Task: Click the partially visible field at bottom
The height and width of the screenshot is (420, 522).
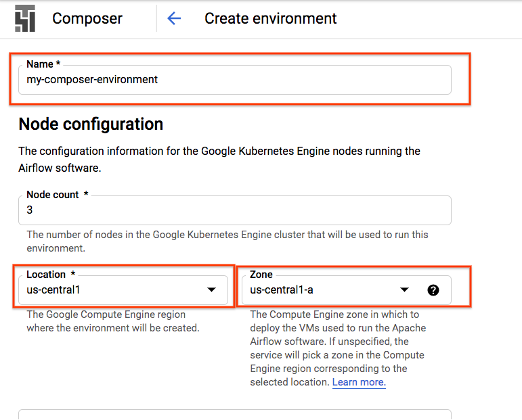Action: tap(234, 414)
